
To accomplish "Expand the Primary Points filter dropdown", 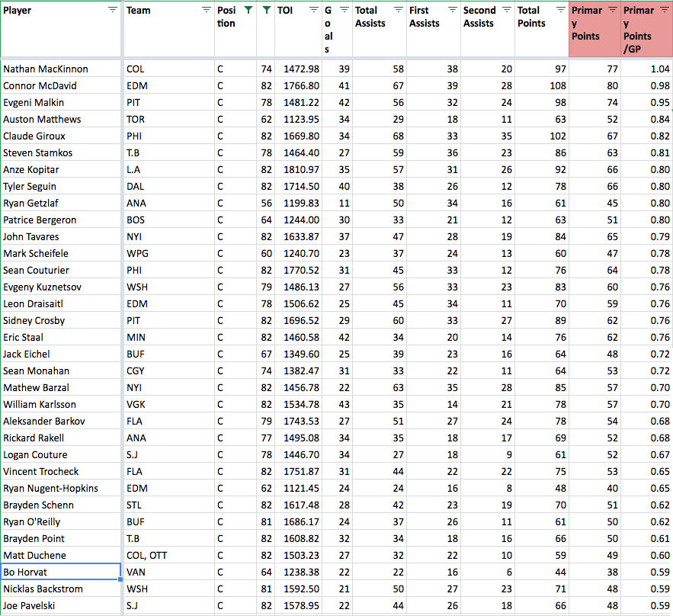I will (x=613, y=10).
